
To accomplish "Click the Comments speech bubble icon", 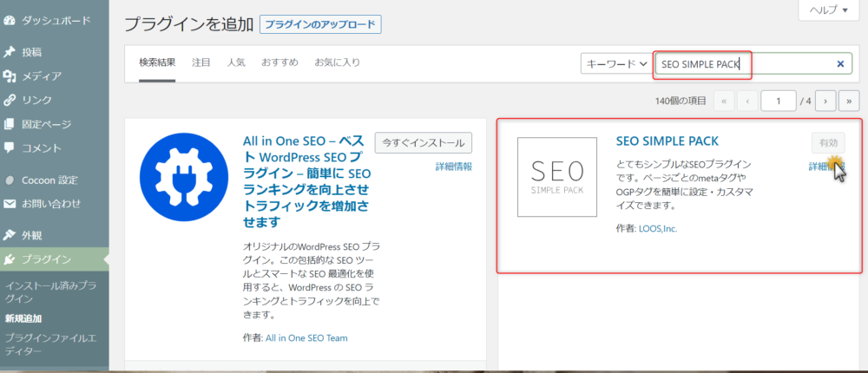I will tap(10, 147).
